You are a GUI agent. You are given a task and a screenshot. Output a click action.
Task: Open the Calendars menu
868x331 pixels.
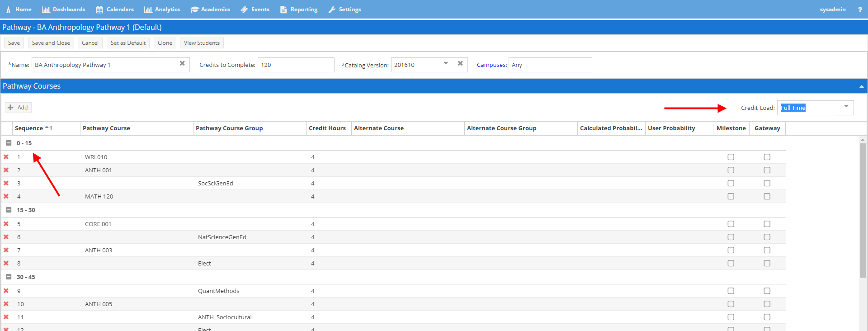coord(115,9)
